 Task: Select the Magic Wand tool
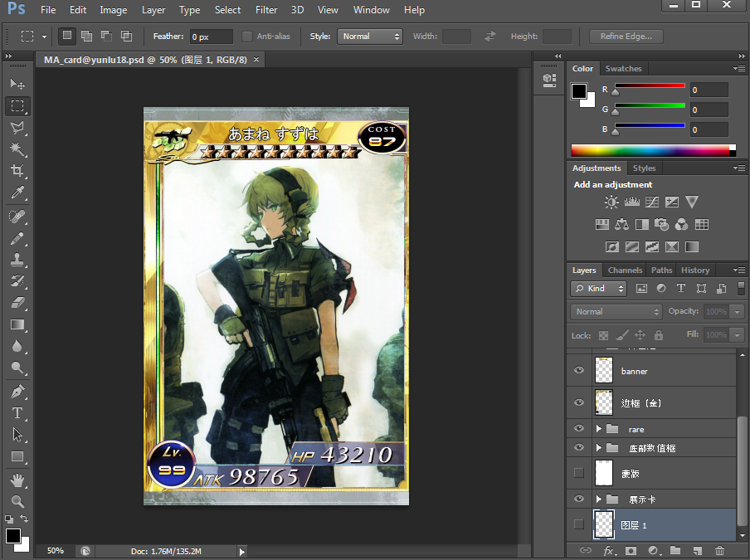17,149
